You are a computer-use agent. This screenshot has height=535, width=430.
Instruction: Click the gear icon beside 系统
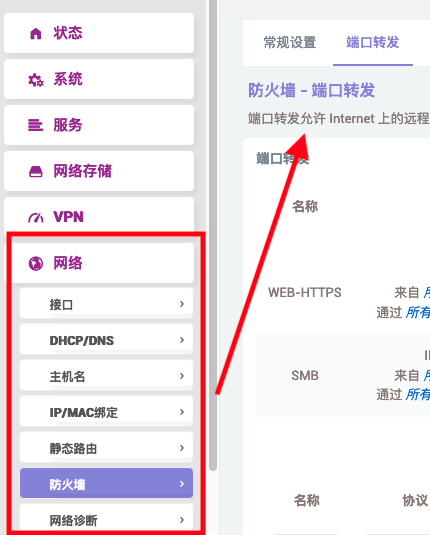pos(35,80)
